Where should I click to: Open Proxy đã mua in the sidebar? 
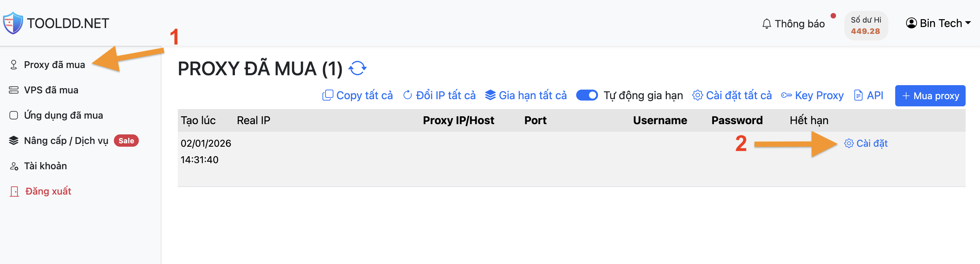click(54, 65)
